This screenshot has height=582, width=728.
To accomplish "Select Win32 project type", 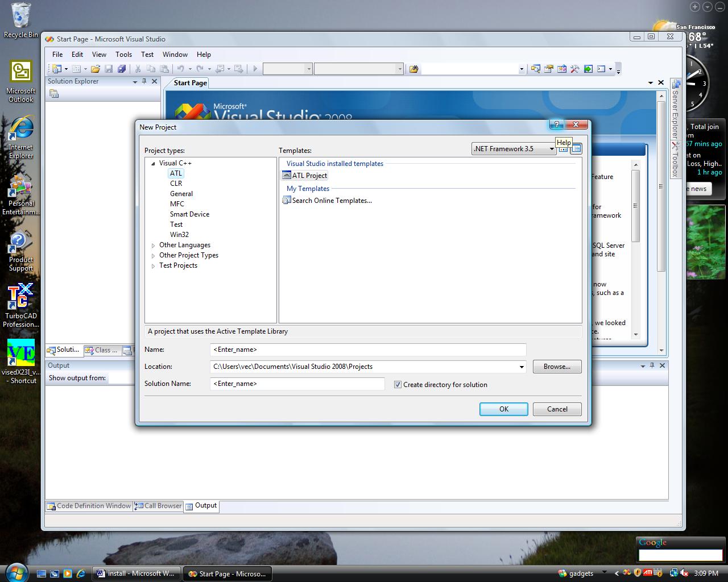I will point(179,235).
